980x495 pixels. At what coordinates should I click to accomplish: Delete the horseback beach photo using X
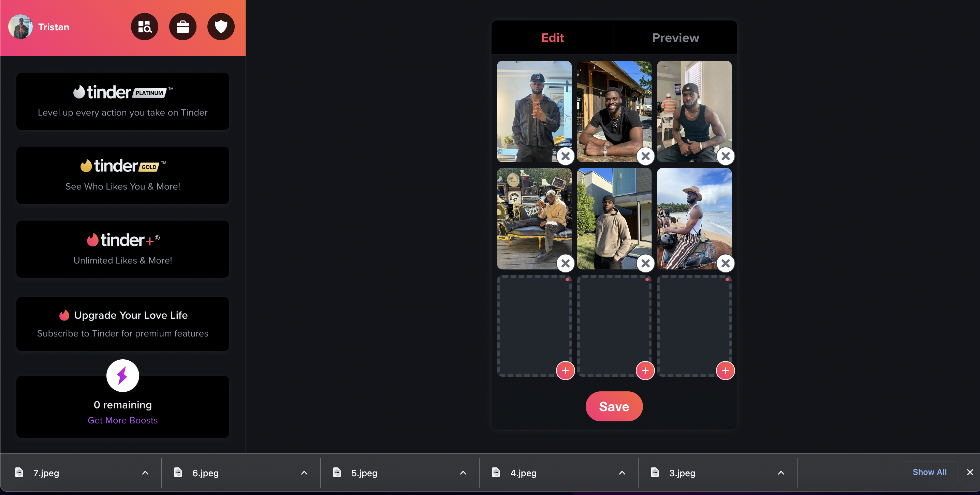click(x=725, y=263)
